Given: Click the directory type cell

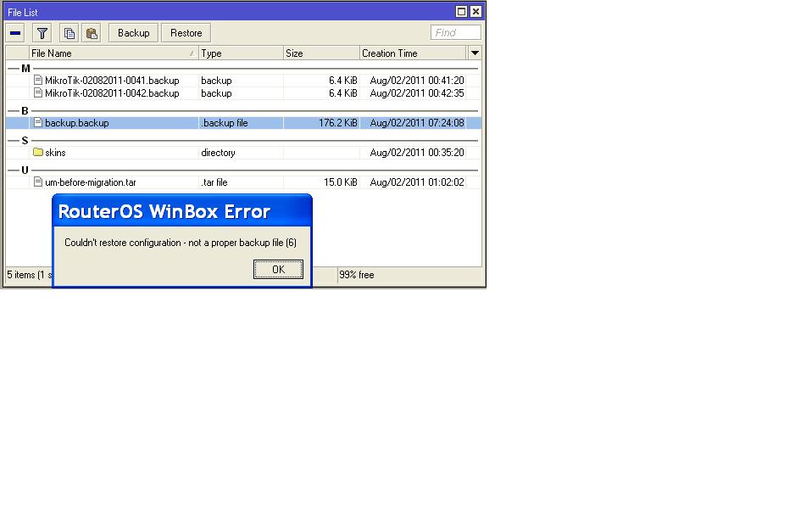Looking at the screenshot, I should point(218,153).
